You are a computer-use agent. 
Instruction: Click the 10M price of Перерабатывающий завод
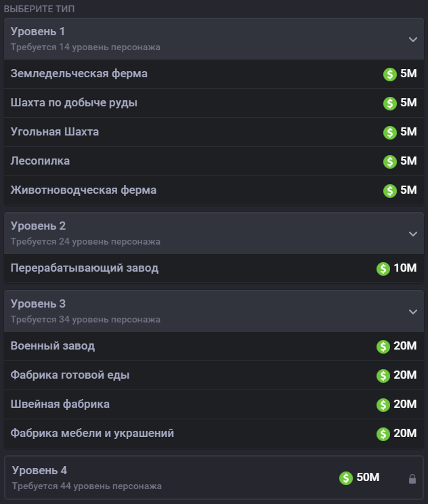(x=405, y=268)
